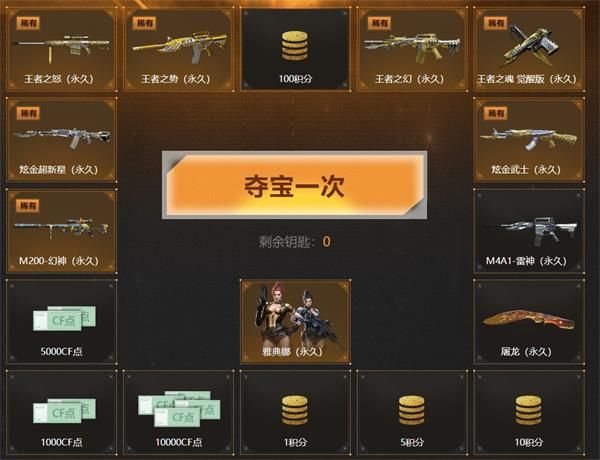This screenshot has height=460, width=600.
Task: Click the 剩余钥匙 key count text
Action: pos(295,241)
